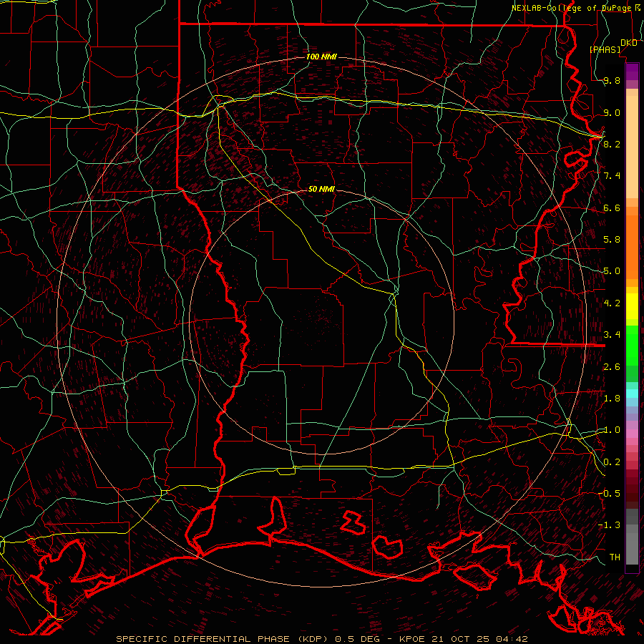Click the "[PHAS]" label above the color bar
Image resolution: width=644 pixels, height=644 pixels.
click(x=605, y=49)
